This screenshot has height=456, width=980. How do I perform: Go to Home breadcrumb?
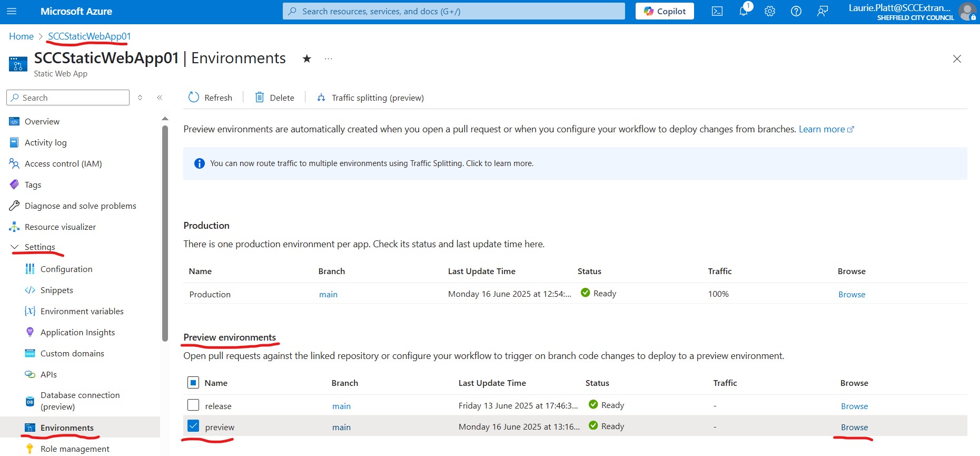click(21, 36)
